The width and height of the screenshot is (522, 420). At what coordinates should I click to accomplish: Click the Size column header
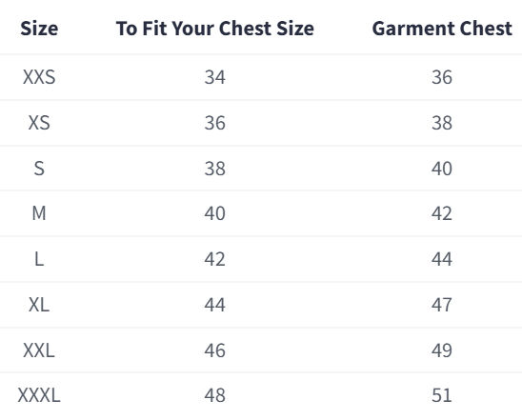pos(39,29)
